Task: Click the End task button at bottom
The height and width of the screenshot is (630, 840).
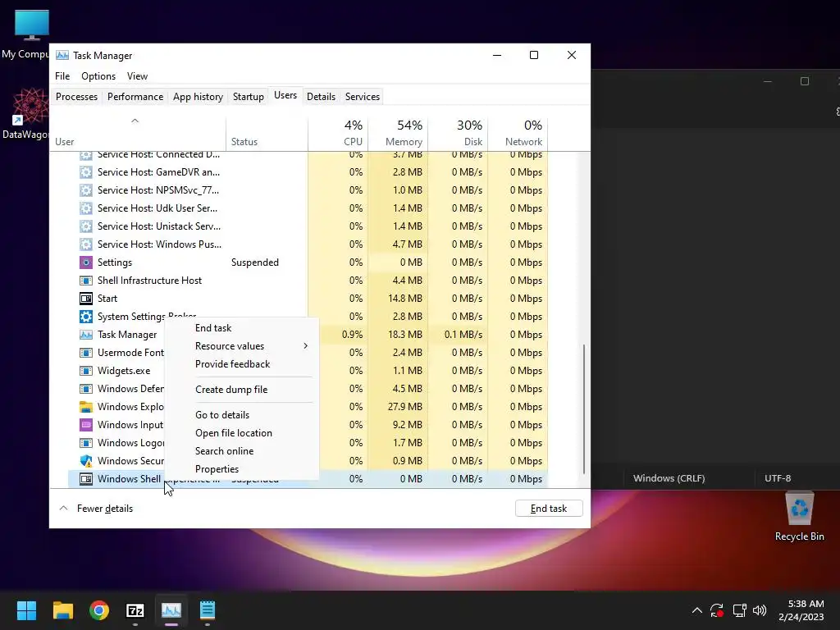Action: [549, 509]
